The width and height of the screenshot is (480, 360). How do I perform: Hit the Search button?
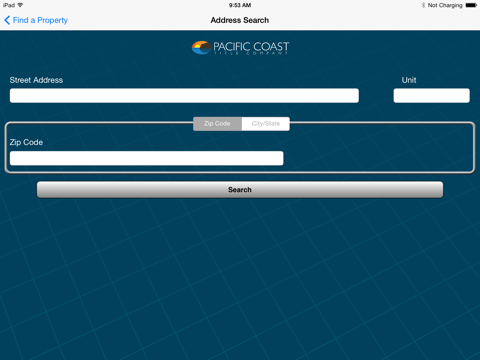tap(240, 190)
